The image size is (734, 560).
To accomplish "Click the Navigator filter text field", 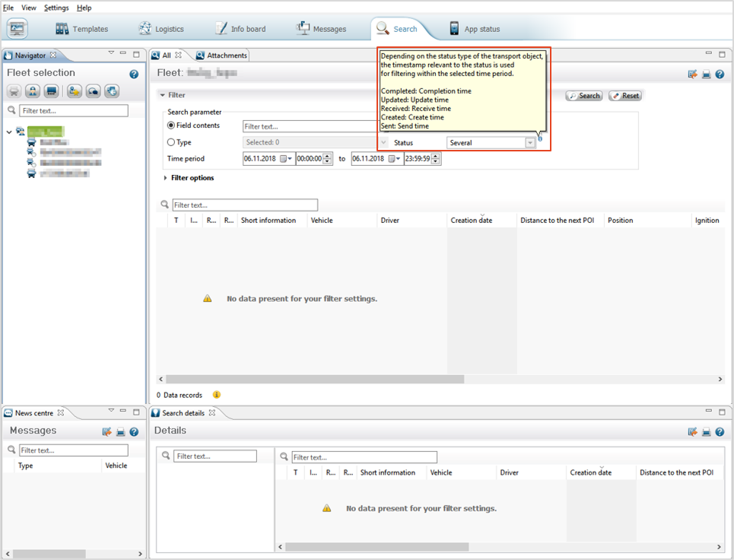I will [x=74, y=110].
